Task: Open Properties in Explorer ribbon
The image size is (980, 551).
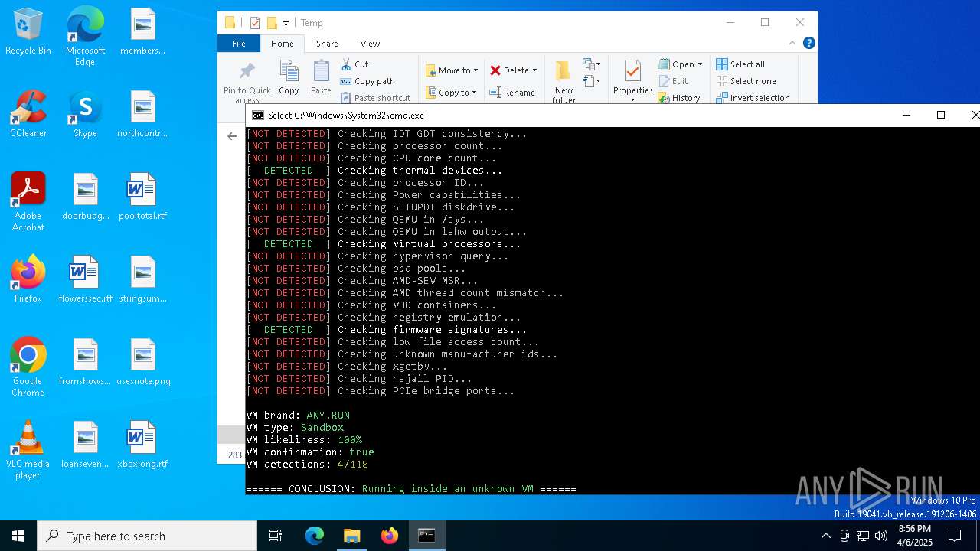Action: point(632,82)
